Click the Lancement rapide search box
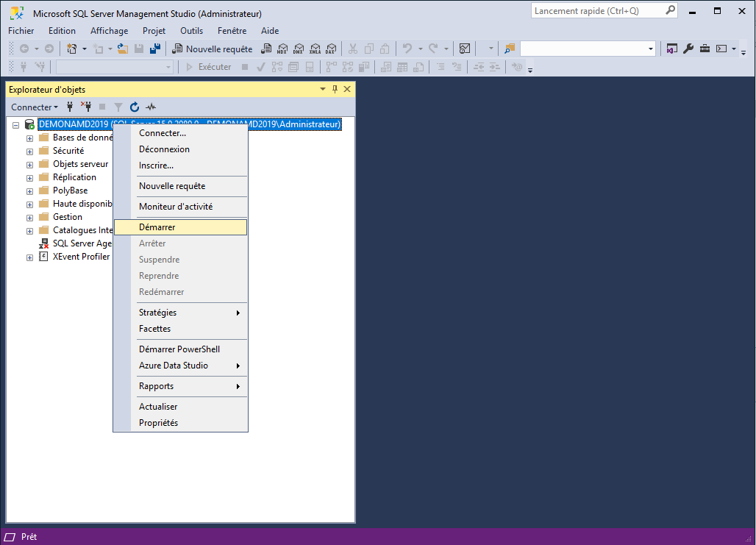756x545 pixels. point(598,11)
